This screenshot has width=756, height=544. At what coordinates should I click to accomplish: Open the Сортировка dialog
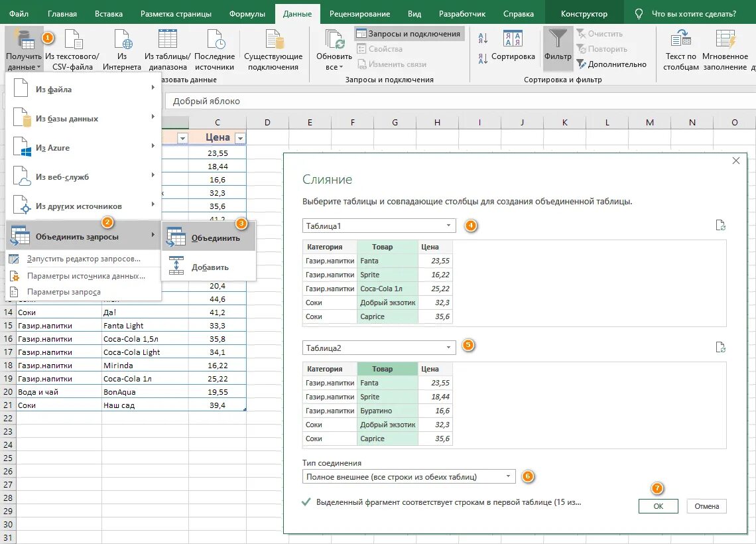point(513,46)
